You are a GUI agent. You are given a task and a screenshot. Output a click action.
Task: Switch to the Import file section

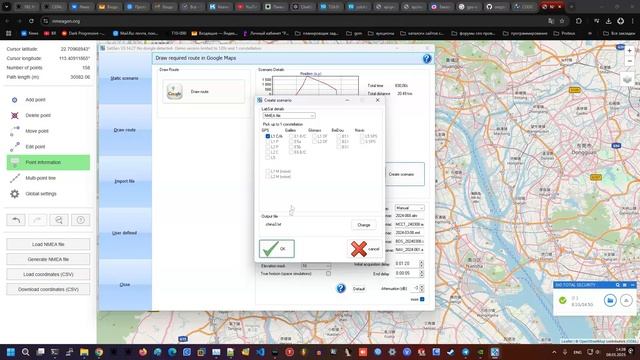tap(125, 181)
